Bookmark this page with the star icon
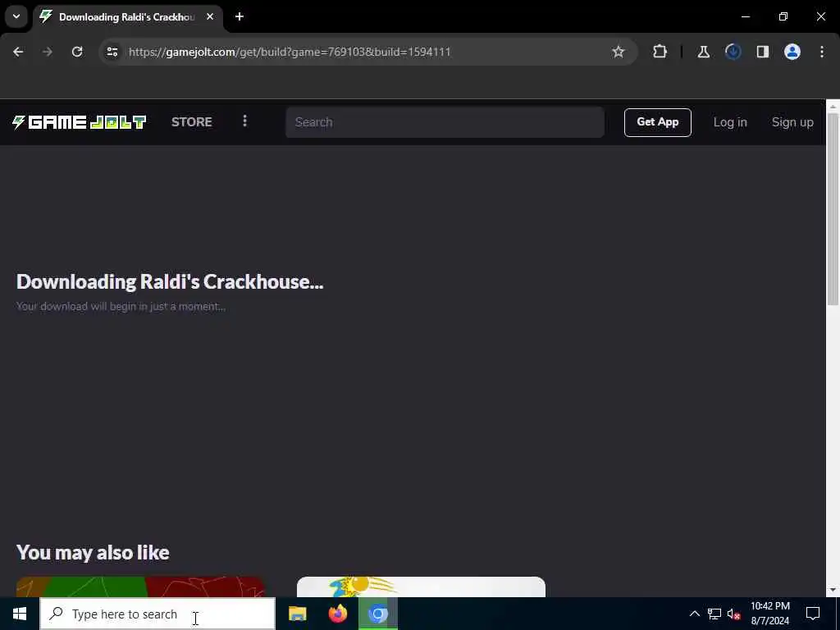 [x=619, y=52]
